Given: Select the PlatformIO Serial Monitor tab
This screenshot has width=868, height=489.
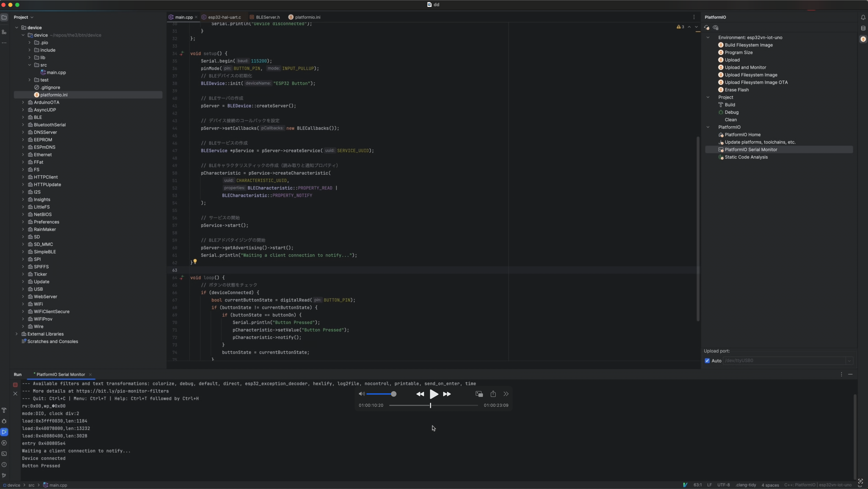Looking at the screenshot, I should coord(61,374).
